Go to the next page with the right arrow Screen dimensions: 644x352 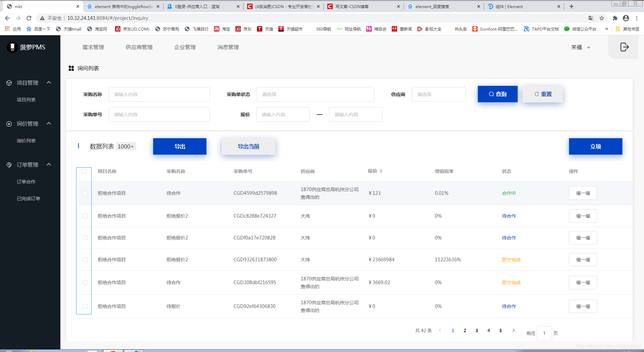coord(514,331)
